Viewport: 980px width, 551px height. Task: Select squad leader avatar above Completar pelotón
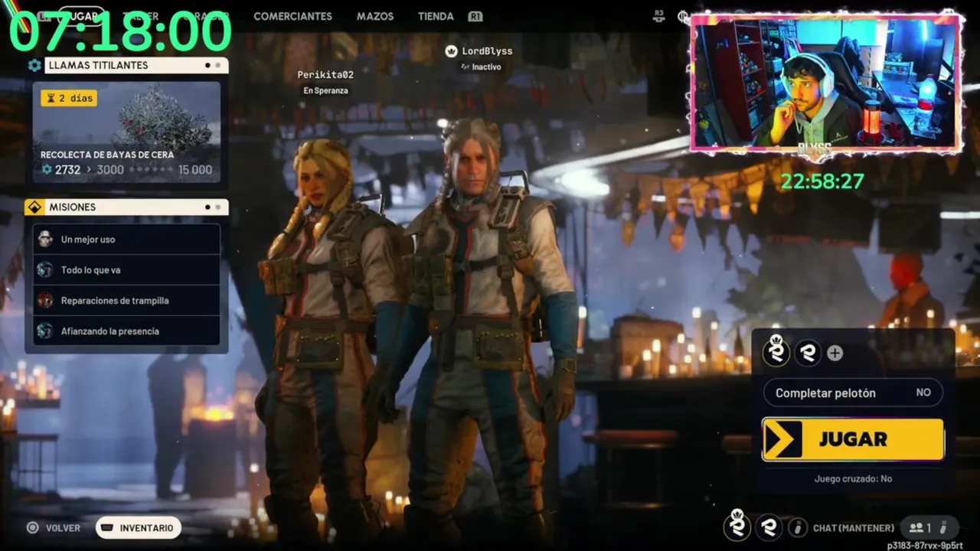point(776,352)
